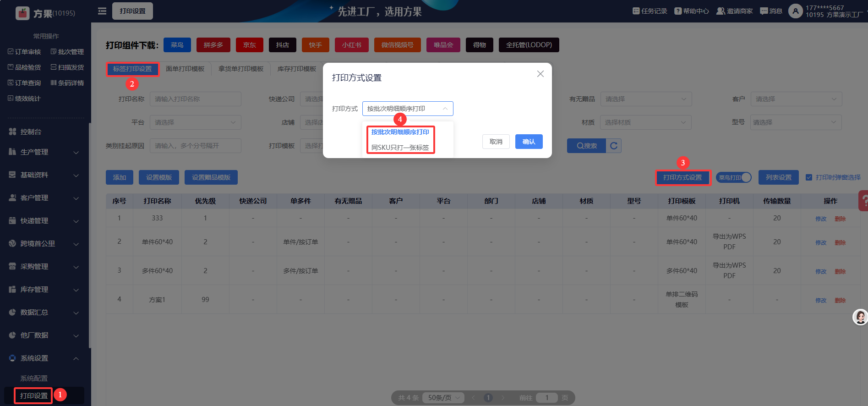Click the 打印名称 input field
868x406 pixels.
click(196, 99)
